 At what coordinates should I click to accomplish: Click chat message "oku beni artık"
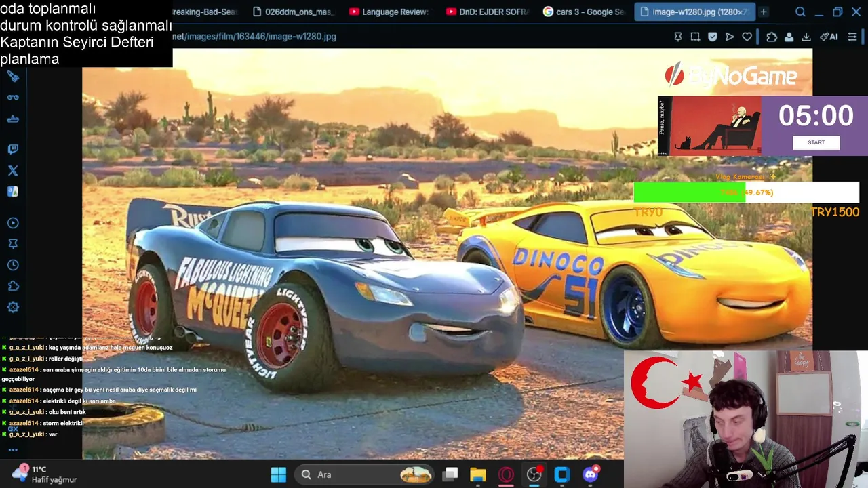point(67,412)
